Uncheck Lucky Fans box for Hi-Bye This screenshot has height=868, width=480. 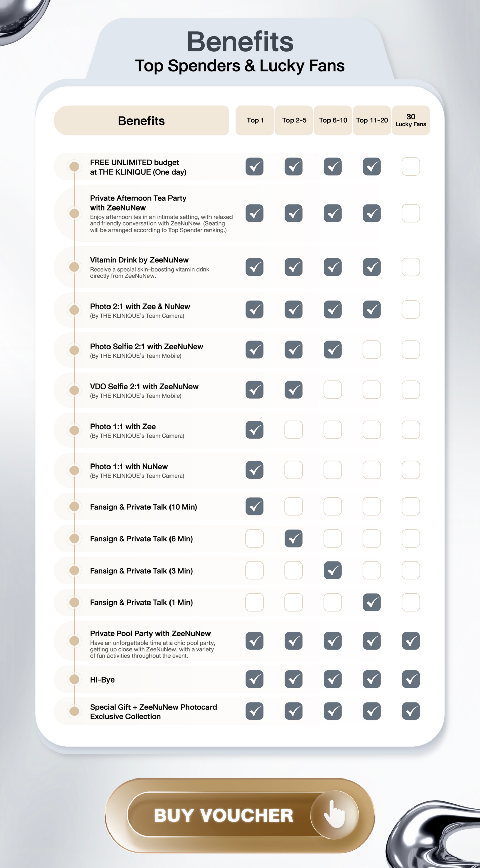411,679
